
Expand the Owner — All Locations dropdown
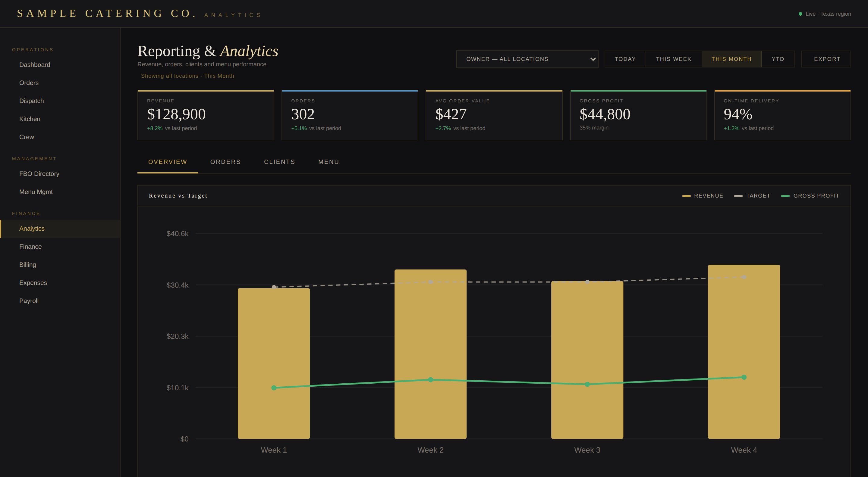pyautogui.click(x=527, y=59)
